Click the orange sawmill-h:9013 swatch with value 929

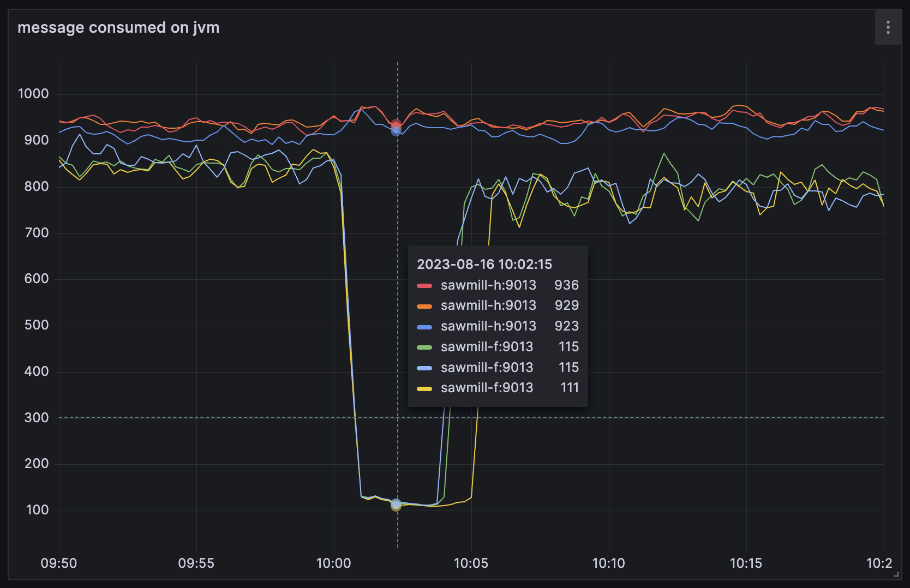click(x=424, y=306)
